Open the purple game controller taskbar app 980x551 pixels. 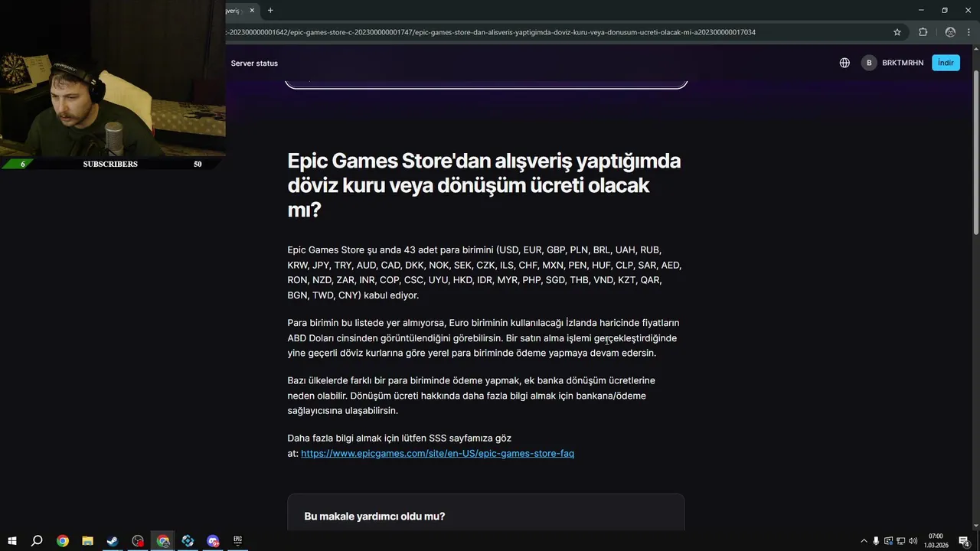click(x=213, y=541)
